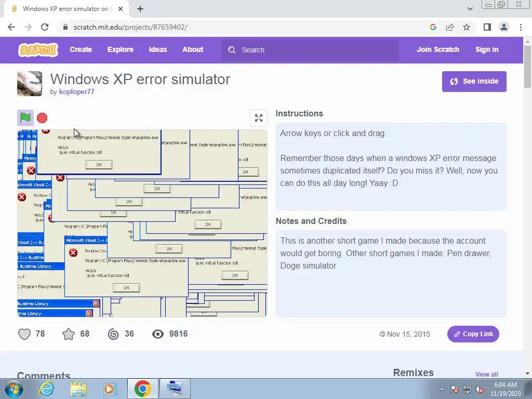
Task: Open the Ideas menu item
Action: point(158,49)
